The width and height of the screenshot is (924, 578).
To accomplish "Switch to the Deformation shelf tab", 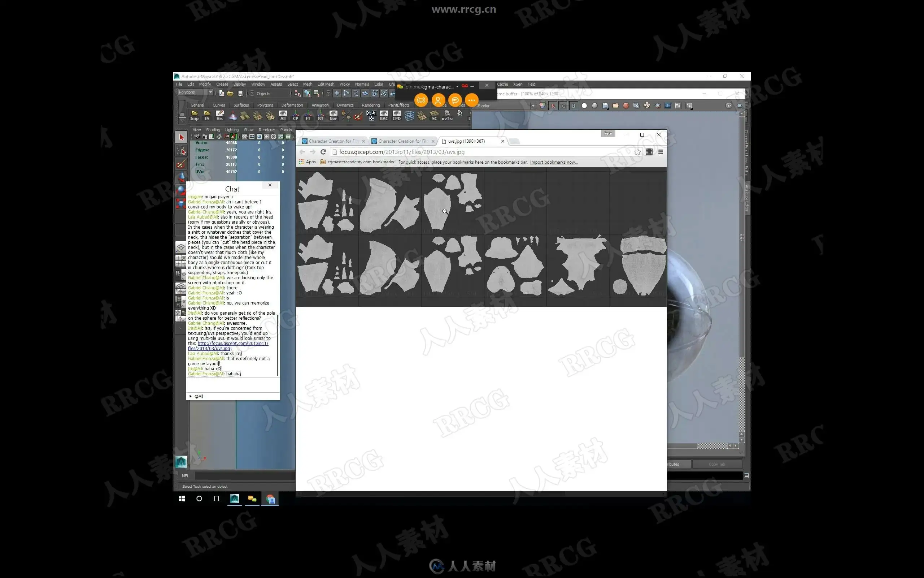I will (292, 105).
